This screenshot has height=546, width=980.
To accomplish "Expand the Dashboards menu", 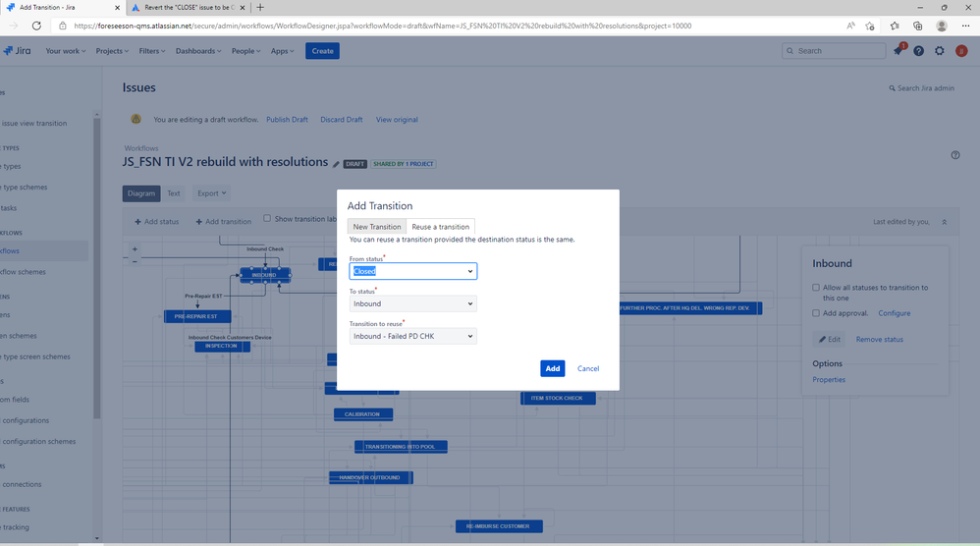I will 198,51.
